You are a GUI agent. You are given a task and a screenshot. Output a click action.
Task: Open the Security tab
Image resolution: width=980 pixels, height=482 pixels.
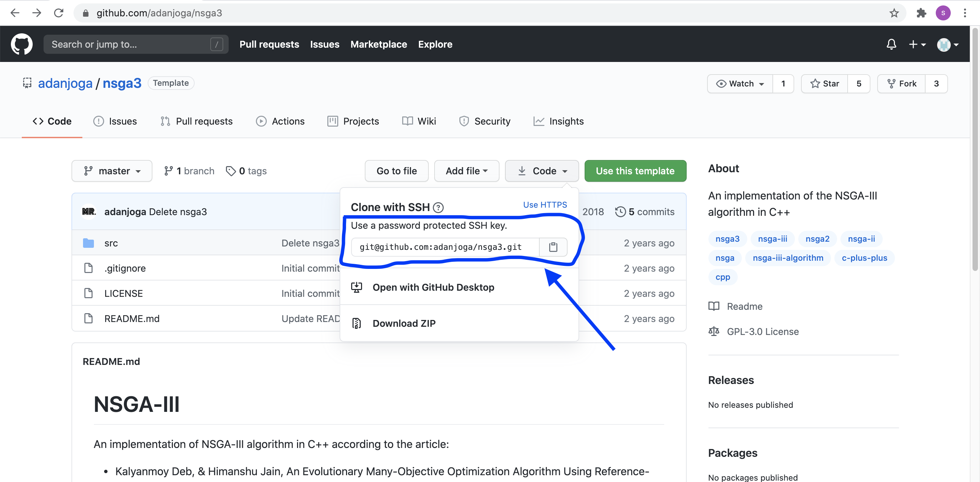click(485, 122)
